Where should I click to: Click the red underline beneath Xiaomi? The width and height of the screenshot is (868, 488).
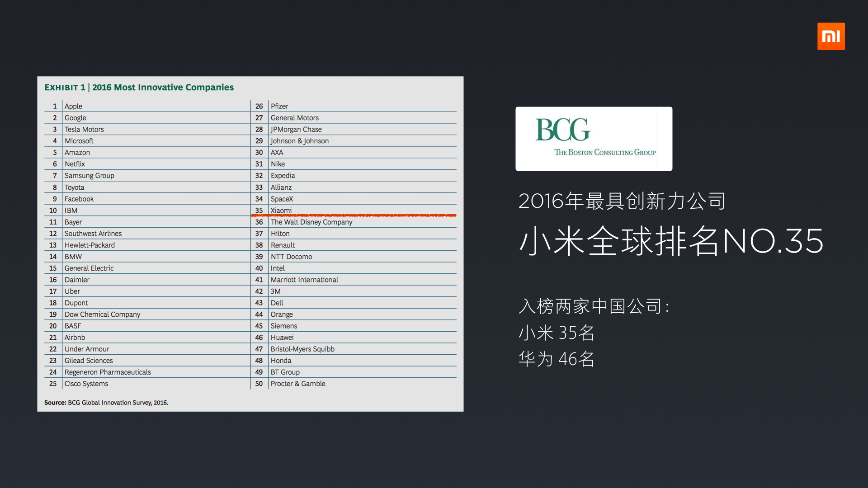pos(354,216)
